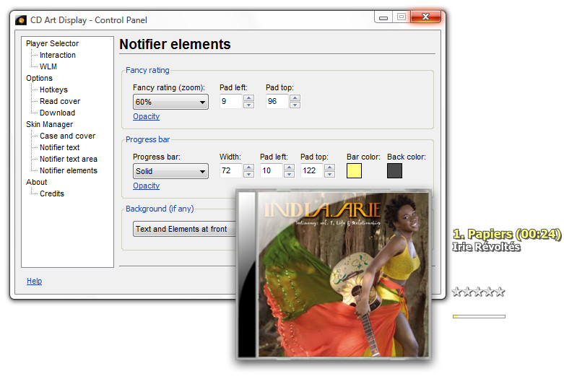Viewport: 564px width, 392px height.
Task: Click the India.Arie album cover thumbnail
Action: [x=334, y=275]
